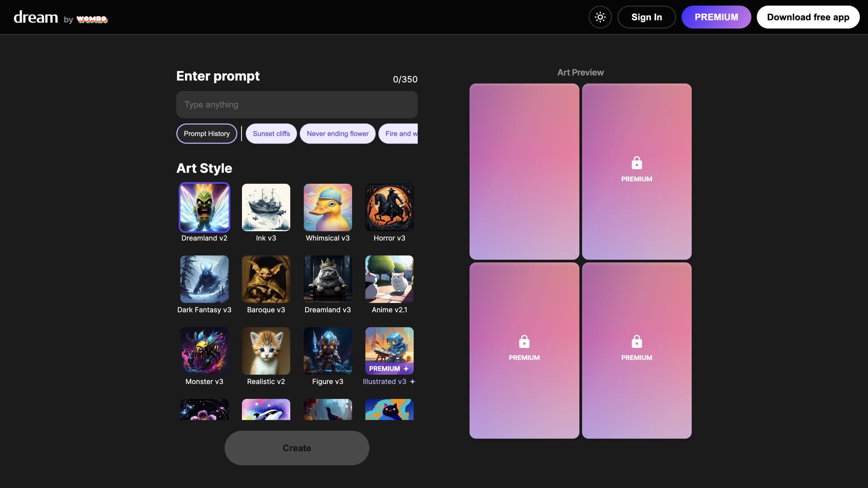This screenshot has height=488, width=868.
Task: Open the Prompt History
Action: [207, 134]
